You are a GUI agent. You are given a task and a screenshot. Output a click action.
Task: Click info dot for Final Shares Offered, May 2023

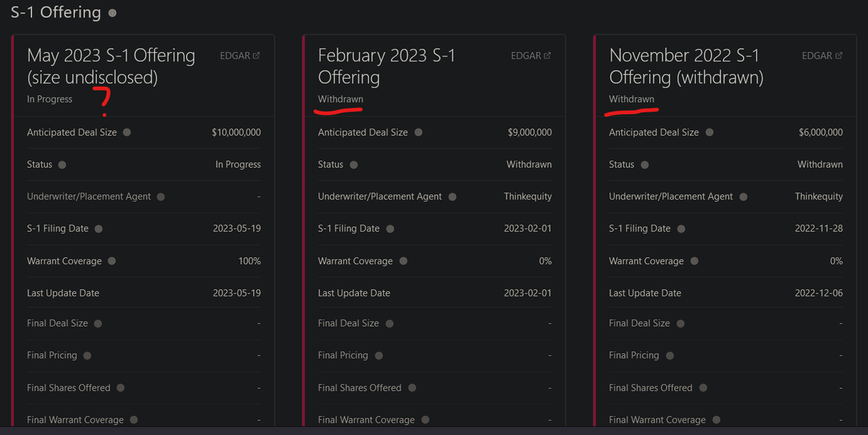click(x=120, y=388)
